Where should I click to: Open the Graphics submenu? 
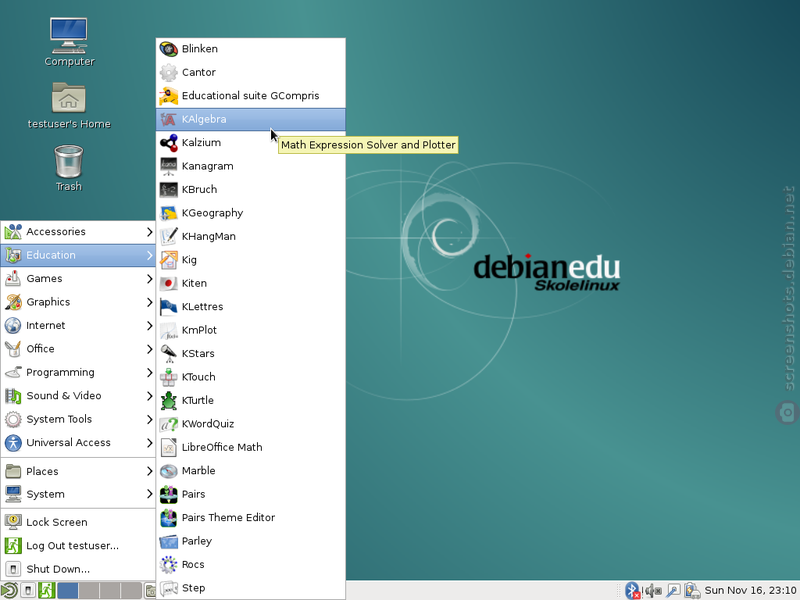78,303
